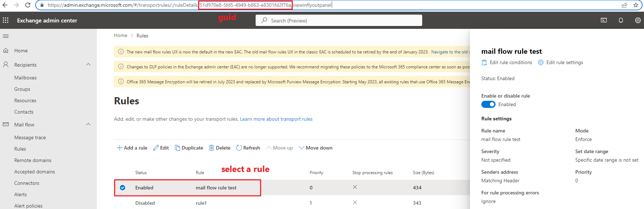Collapse the Recipients section chevron
Image resolution: width=644 pixels, height=209 pixels.
coord(88,64)
